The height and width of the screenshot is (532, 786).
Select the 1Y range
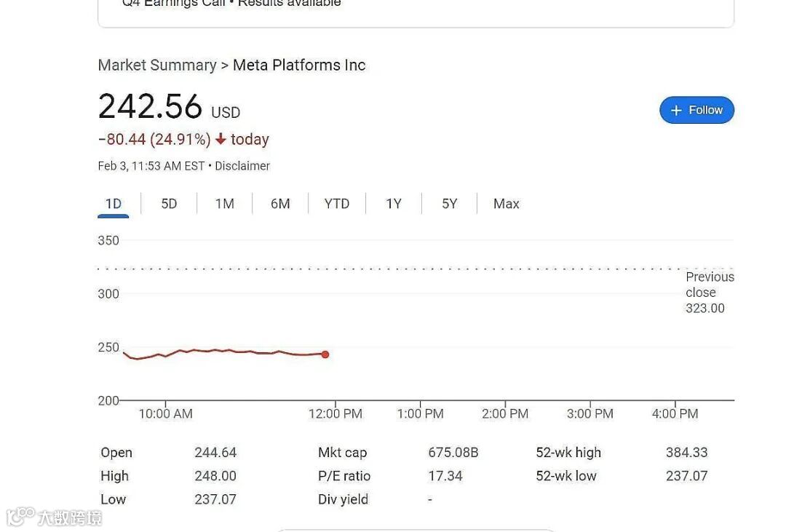tap(393, 204)
